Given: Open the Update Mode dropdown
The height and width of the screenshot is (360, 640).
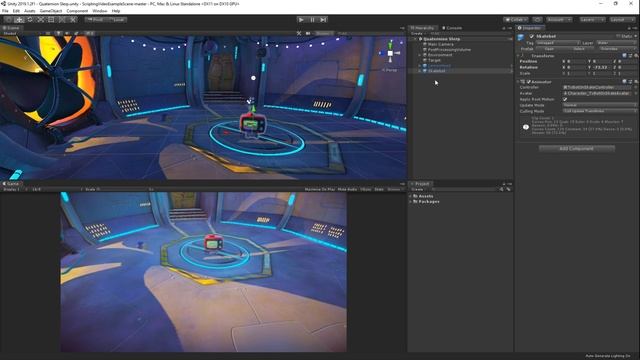Looking at the screenshot, I should 600,105.
